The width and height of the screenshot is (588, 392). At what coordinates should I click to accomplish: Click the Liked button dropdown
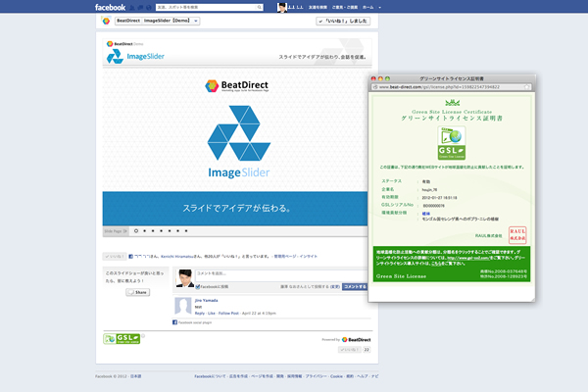pyautogui.click(x=343, y=20)
